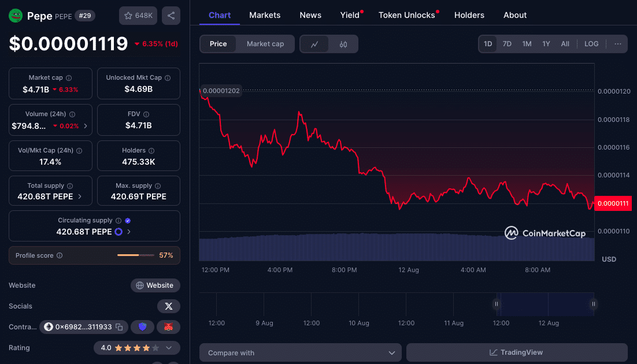The image size is (637, 364).
Task: Click the $4.69B Unlocked Mkt Cap value
Action: pos(139,89)
